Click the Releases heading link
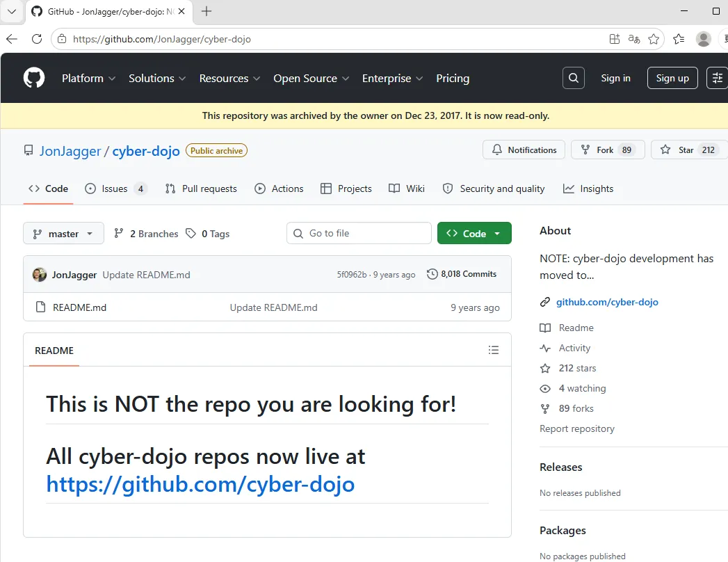 point(560,467)
